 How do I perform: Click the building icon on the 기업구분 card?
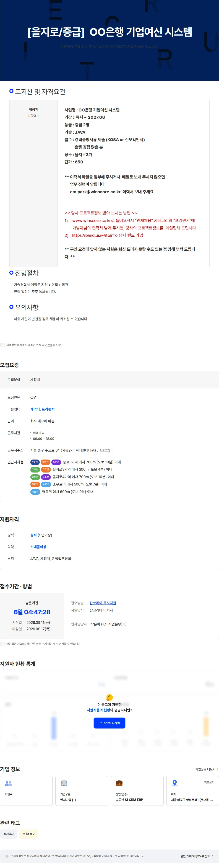tap(64, 783)
